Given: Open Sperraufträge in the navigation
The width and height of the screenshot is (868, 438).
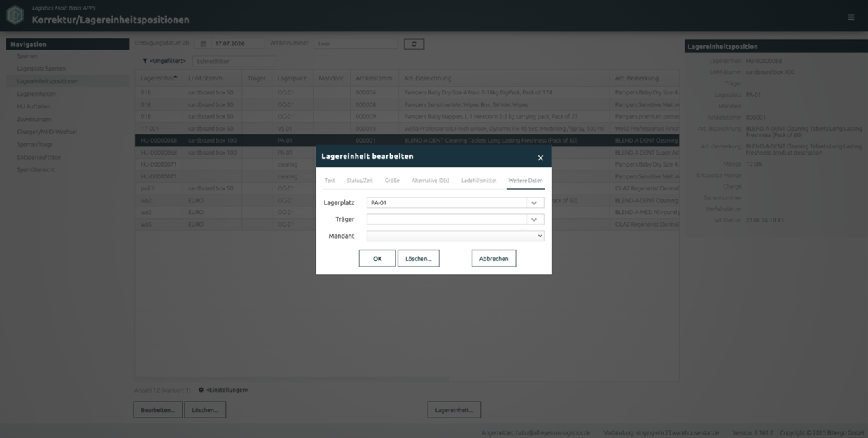Looking at the screenshot, I should tap(35, 144).
